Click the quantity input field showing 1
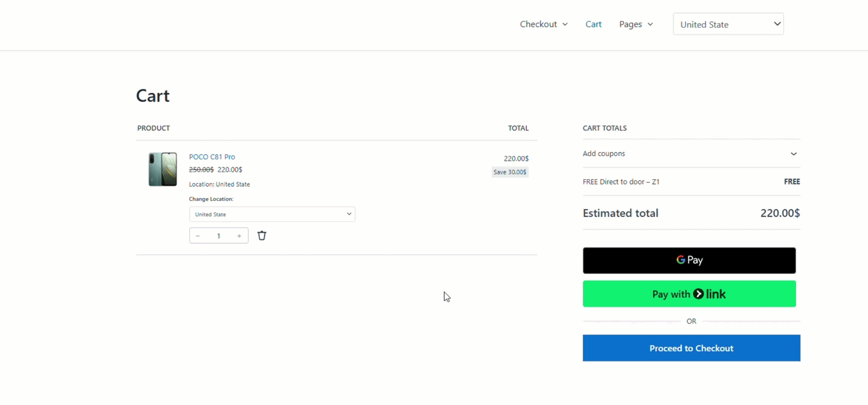The image size is (868, 405). point(218,236)
